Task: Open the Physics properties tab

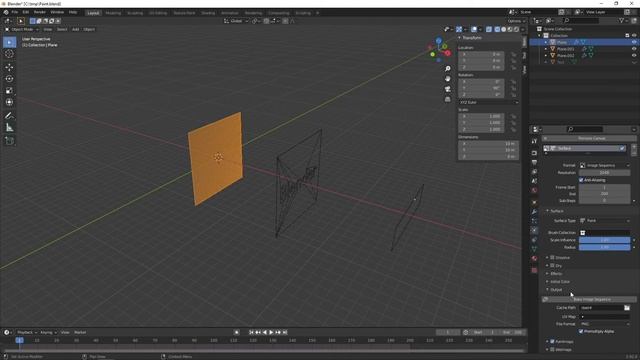Action: tap(534, 231)
